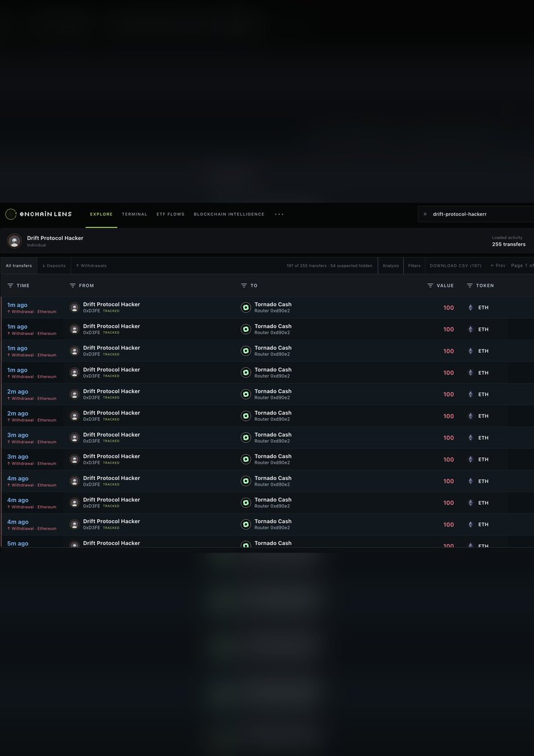Click Drift Protocol Hacker in the 5m ago row

click(112, 543)
